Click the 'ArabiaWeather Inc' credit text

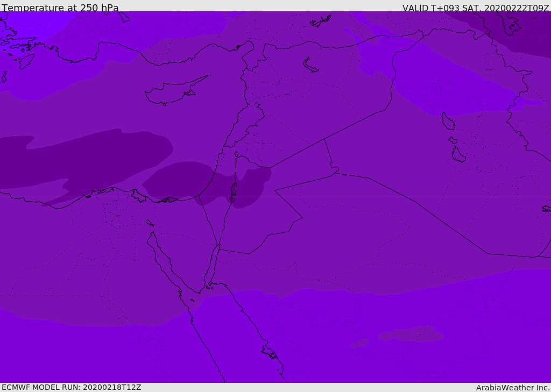[512, 388]
